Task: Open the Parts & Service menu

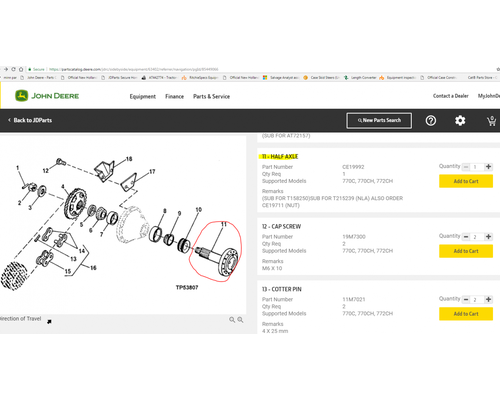Action: point(211,96)
